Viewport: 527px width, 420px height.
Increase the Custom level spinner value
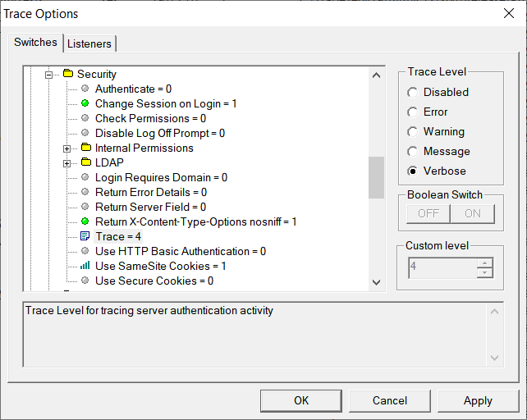pyautogui.click(x=484, y=262)
